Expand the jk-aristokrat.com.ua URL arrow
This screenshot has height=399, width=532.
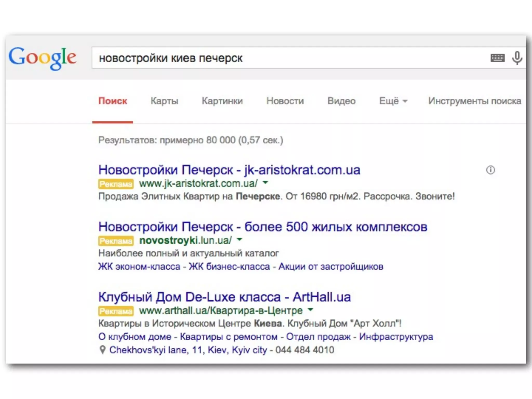coord(265,183)
